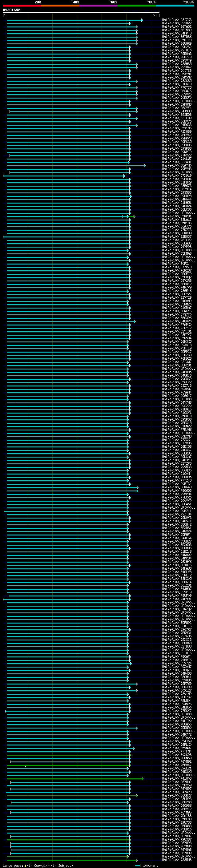The height and width of the screenshot is (868, 197).
Task: Click the UniRef100_A9U2S2 label
Action: pyautogui.click(x=177, y=47)
